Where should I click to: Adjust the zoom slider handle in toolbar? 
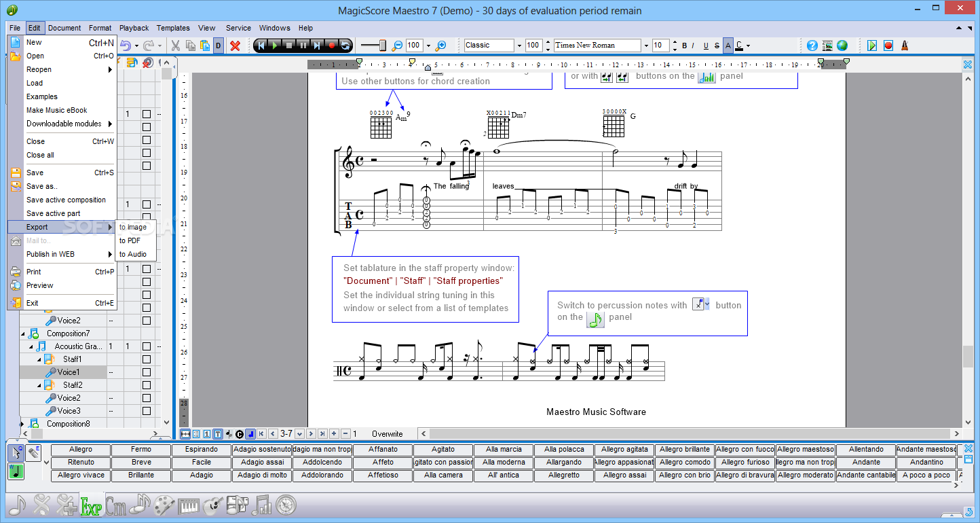click(383, 46)
